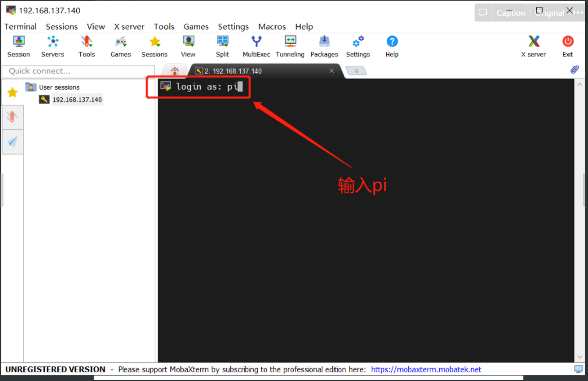Open the Games menu

(x=196, y=27)
